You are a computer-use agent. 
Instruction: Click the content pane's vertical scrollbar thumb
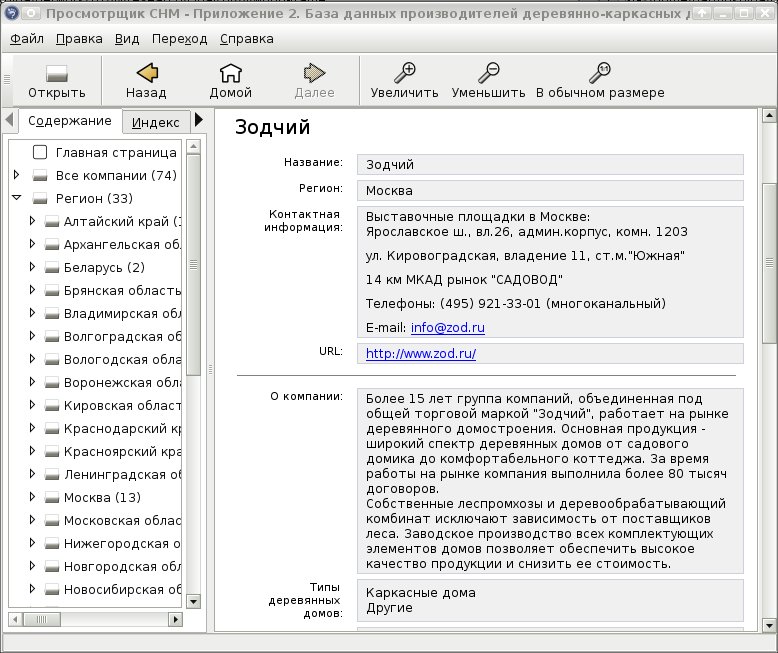769,262
